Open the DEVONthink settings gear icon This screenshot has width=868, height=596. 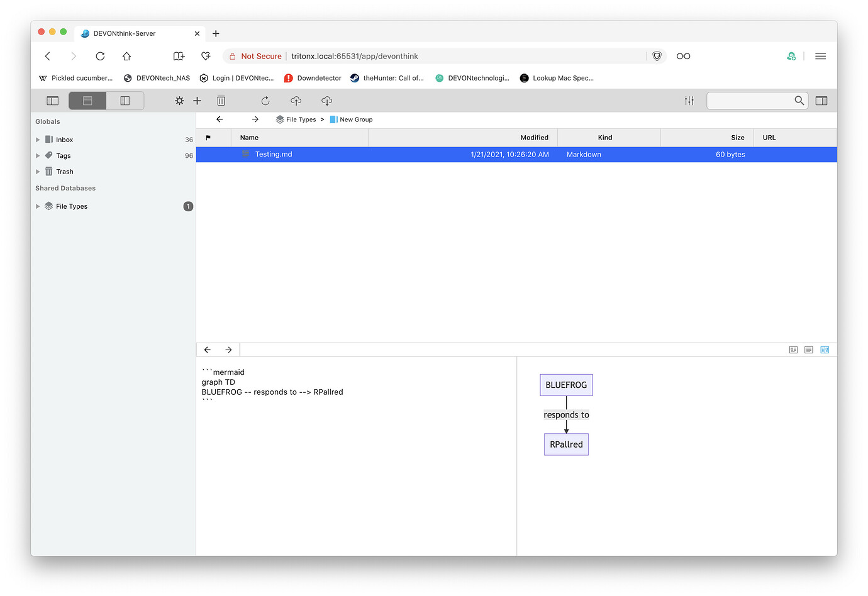(179, 101)
